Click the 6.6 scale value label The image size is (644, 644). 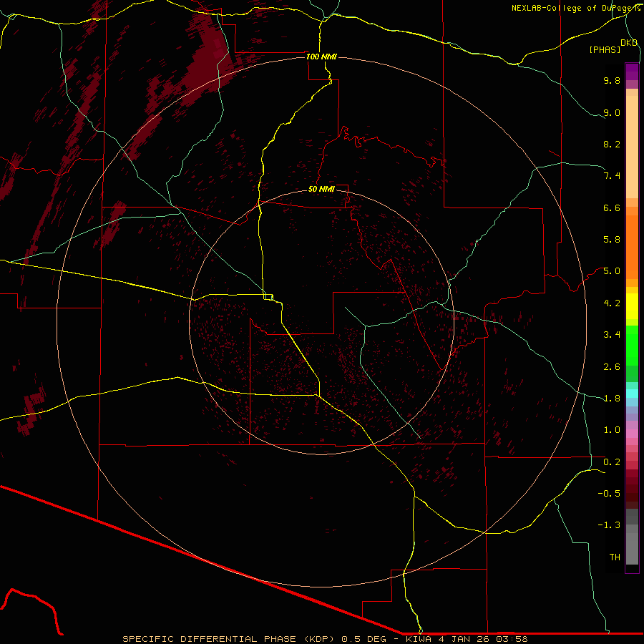[612, 208]
